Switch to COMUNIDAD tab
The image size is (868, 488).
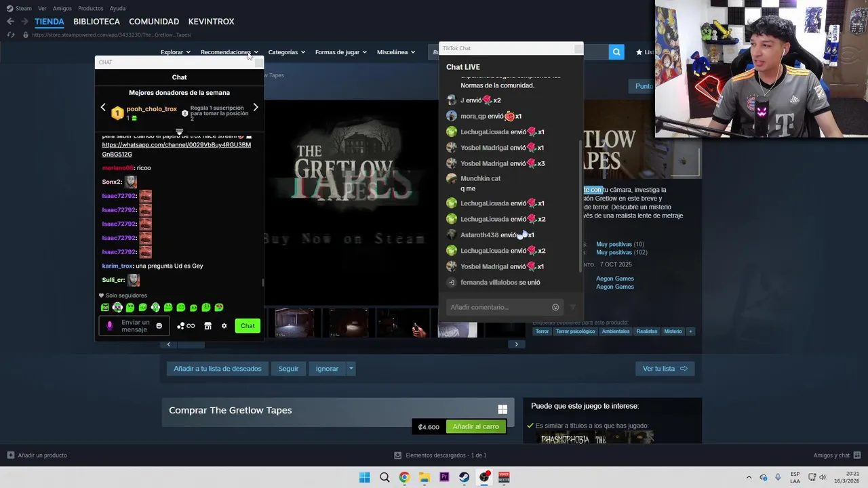coord(154,22)
